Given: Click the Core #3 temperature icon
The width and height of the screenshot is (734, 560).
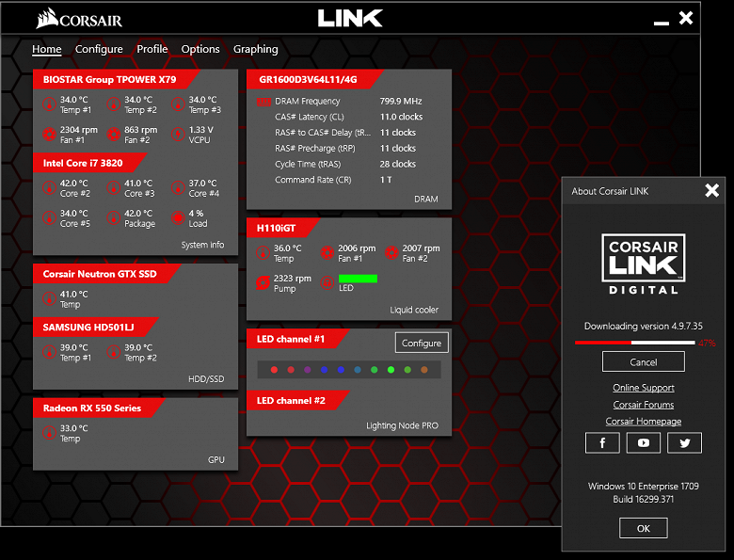Looking at the screenshot, I should [114, 187].
